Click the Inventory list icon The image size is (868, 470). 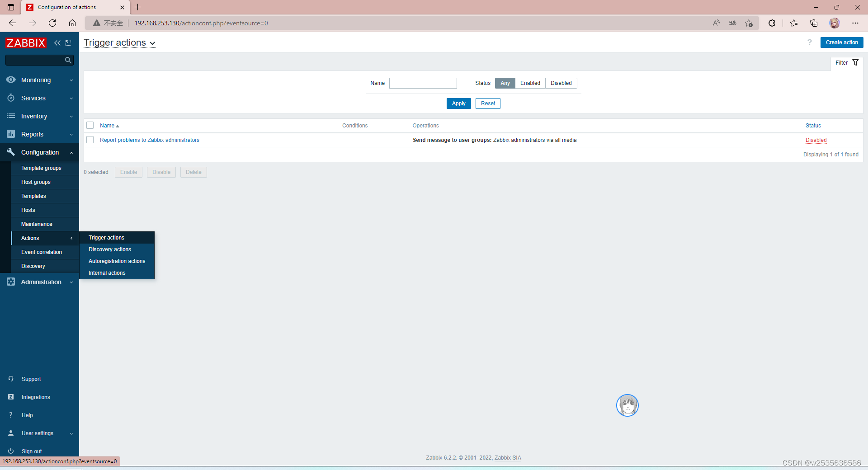click(x=11, y=116)
